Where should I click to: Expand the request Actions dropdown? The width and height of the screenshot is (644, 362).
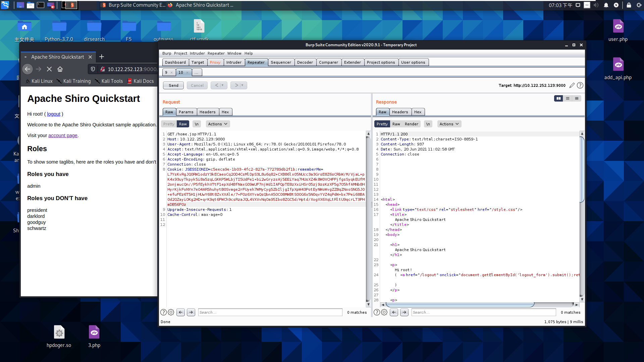coord(218,124)
